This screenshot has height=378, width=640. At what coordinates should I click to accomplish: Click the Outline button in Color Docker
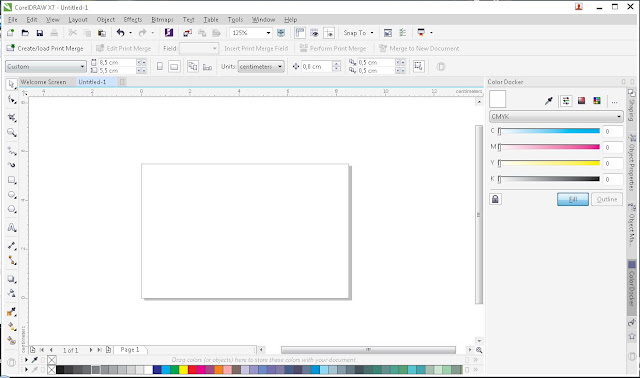tap(607, 199)
